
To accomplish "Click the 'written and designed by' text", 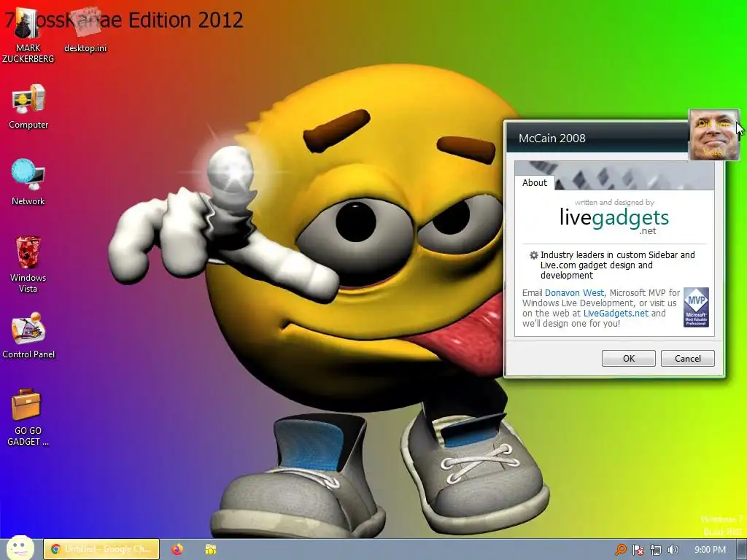I will click(x=614, y=203).
